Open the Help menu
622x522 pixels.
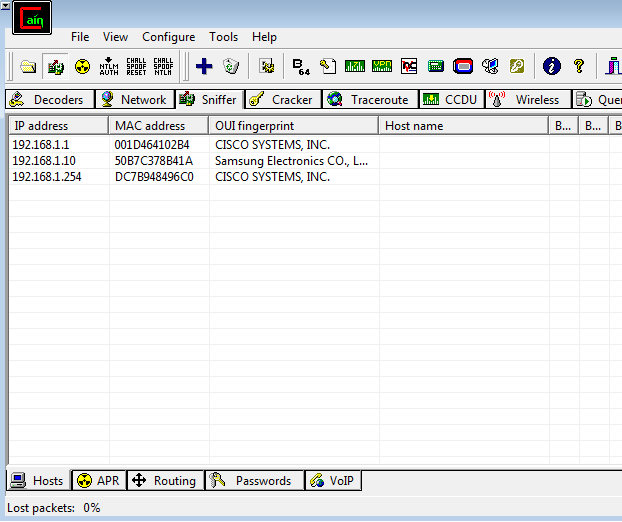pyautogui.click(x=264, y=37)
